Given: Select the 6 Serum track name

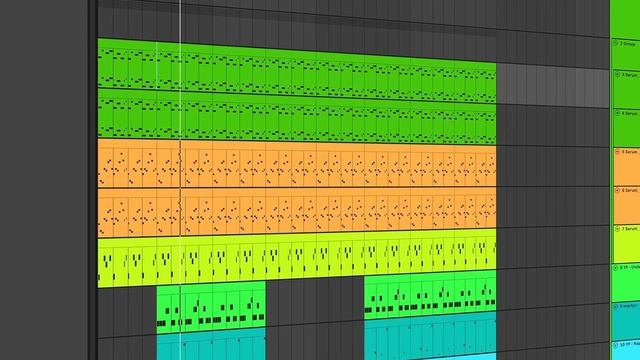Looking at the screenshot, I should [x=630, y=190].
